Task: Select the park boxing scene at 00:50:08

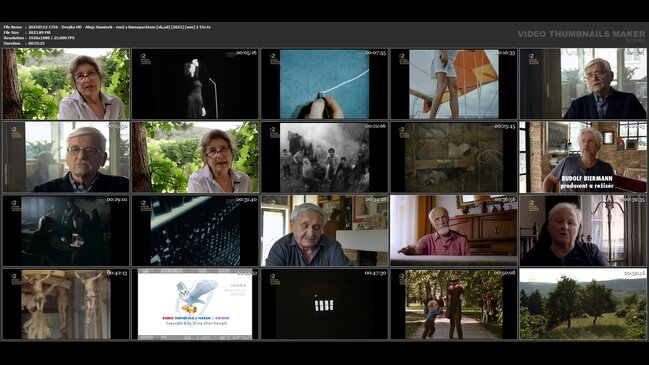Action: [x=454, y=304]
